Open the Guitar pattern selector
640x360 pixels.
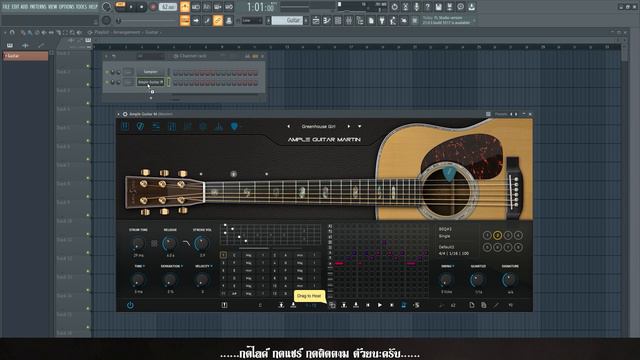click(x=287, y=20)
